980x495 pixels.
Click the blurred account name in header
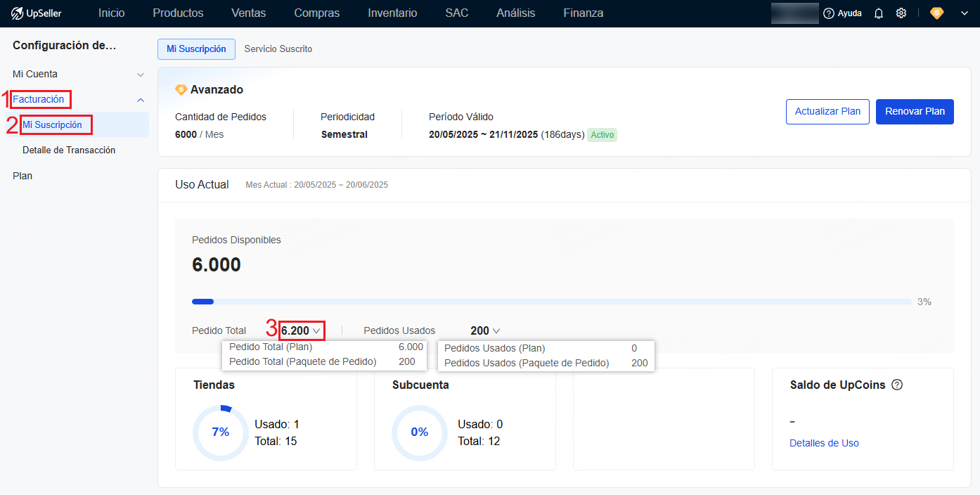tap(794, 13)
